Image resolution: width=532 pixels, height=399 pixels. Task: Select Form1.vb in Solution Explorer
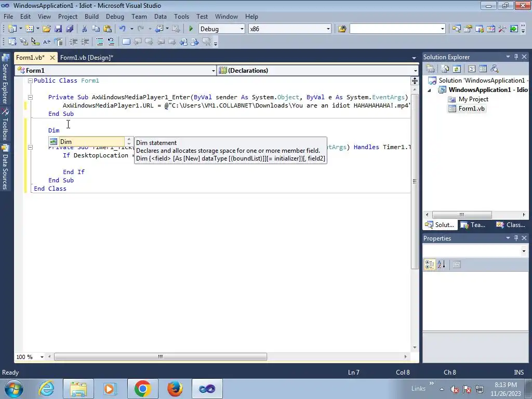(x=471, y=109)
